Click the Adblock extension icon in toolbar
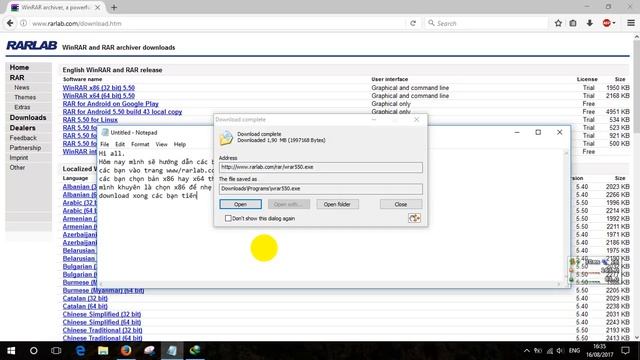This screenshot has width=640, height=360. point(608,23)
